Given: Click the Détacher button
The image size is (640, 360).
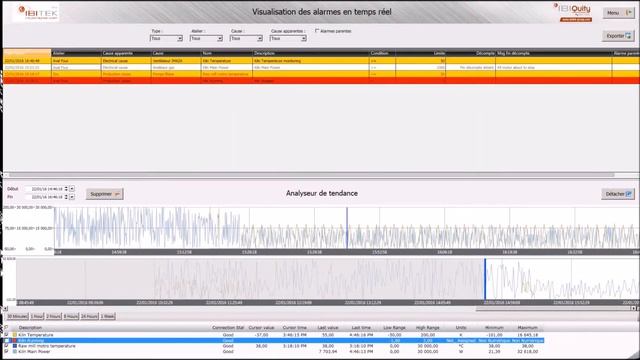Looking at the screenshot, I should [618, 194].
